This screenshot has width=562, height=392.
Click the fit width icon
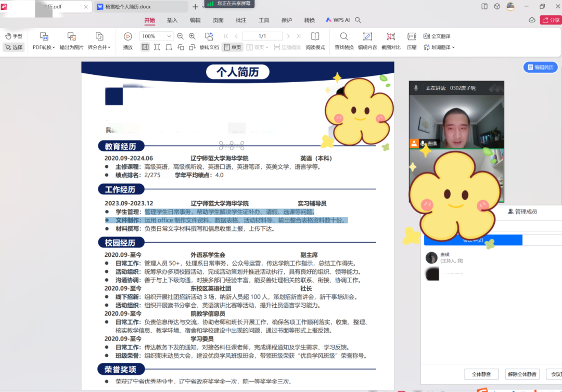pos(169,47)
